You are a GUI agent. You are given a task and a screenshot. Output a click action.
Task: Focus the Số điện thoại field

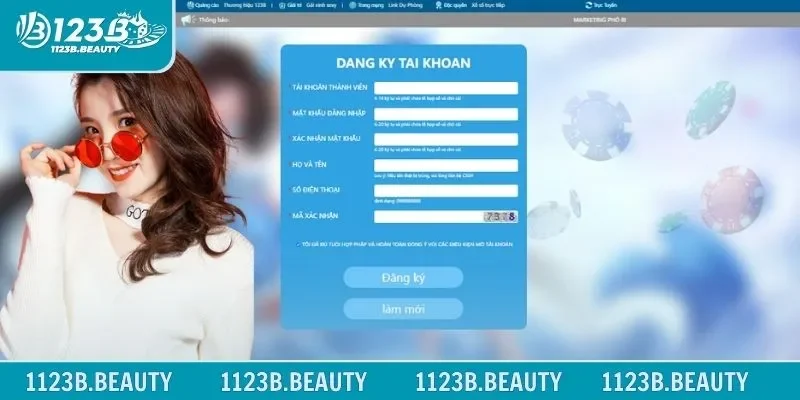[x=445, y=191]
